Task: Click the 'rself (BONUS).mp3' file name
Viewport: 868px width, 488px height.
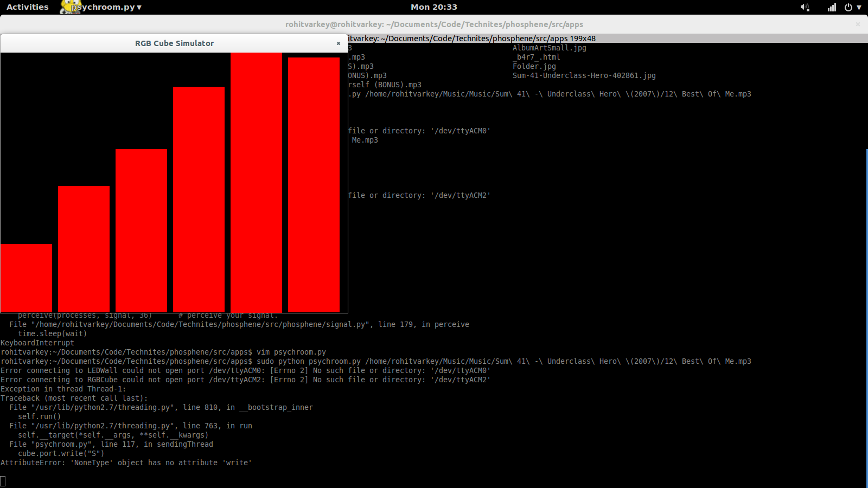Action: point(385,85)
